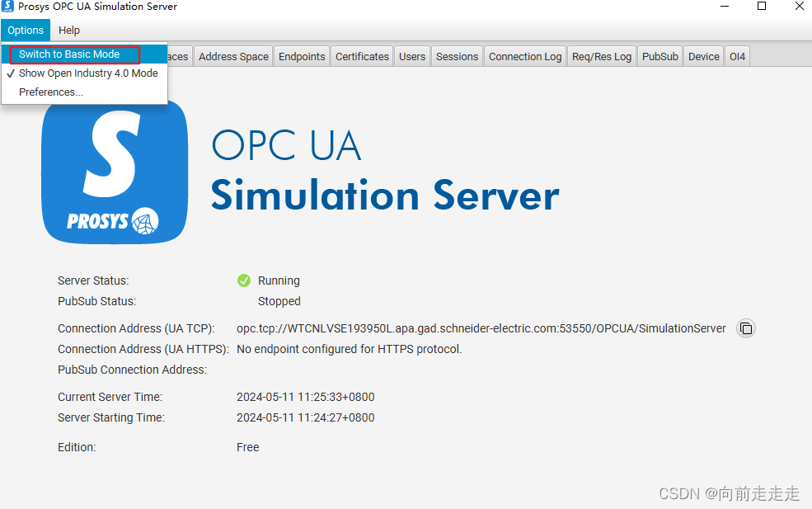This screenshot has height=509, width=812.
Task: Click the Prosys app icon in title bar
Action: pyautogui.click(x=7, y=7)
